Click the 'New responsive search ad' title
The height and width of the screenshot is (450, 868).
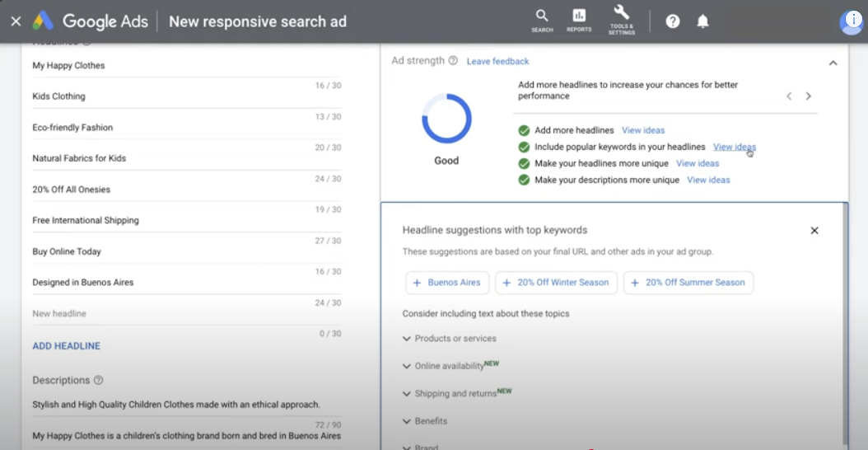(x=258, y=21)
